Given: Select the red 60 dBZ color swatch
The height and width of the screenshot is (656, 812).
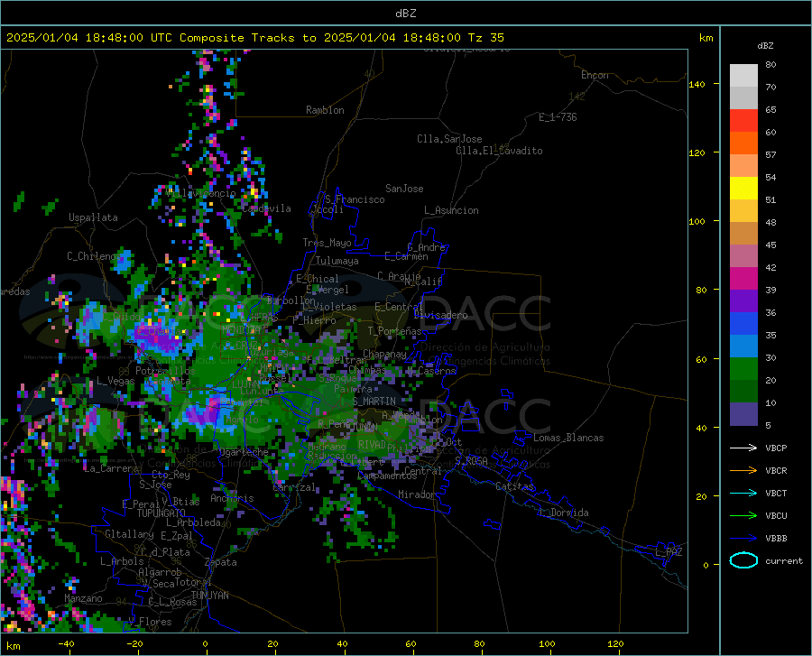Looking at the screenshot, I should pyautogui.click(x=743, y=121).
